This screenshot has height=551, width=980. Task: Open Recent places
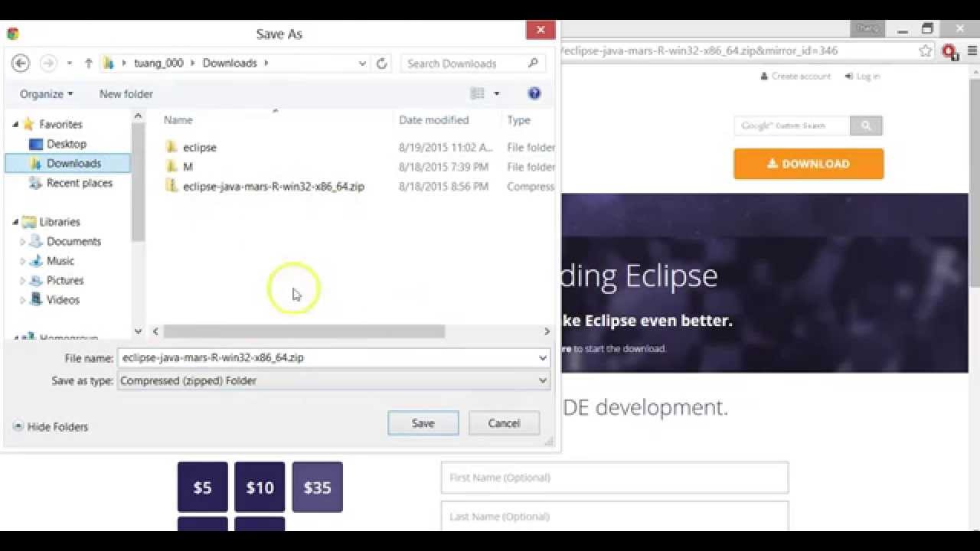coord(79,183)
